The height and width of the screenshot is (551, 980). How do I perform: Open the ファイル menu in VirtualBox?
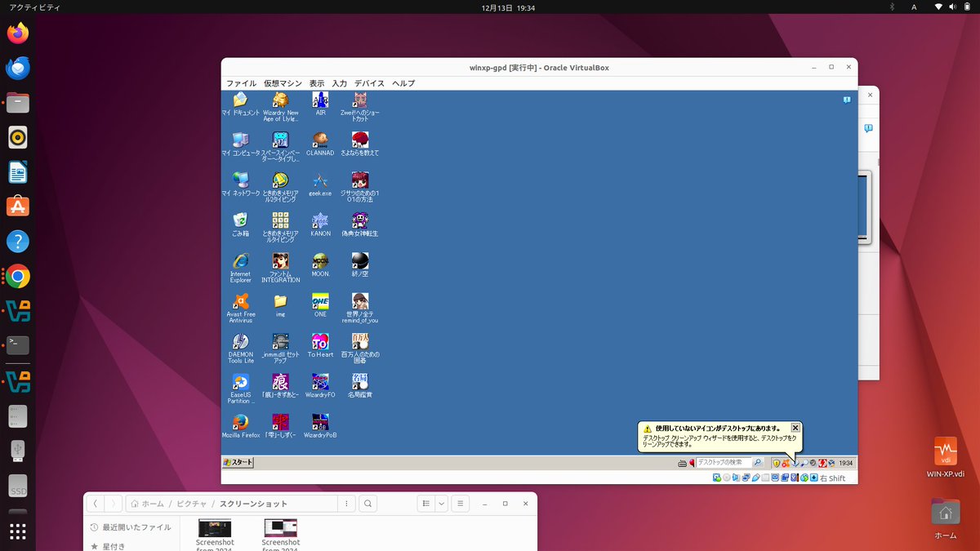coord(241,83)
